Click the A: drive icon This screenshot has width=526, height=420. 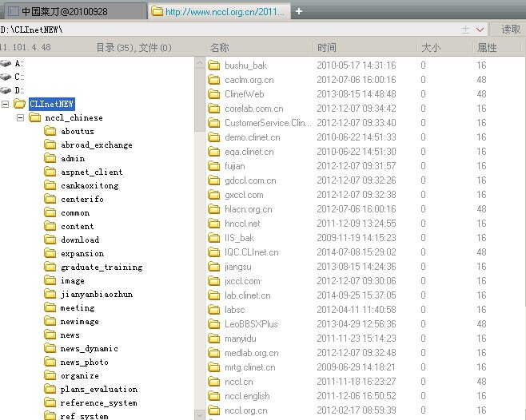[6, 63]
